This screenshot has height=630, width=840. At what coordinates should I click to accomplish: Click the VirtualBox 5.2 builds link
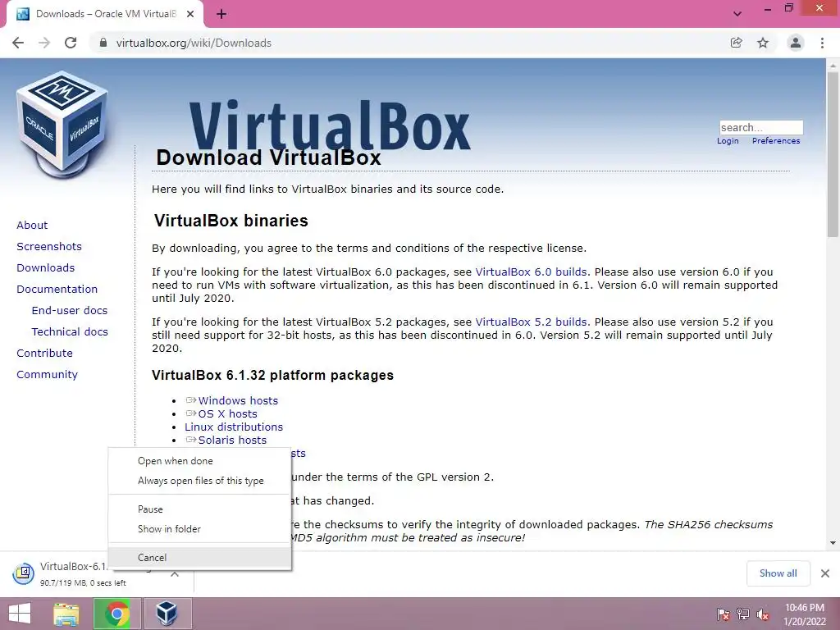531,322
